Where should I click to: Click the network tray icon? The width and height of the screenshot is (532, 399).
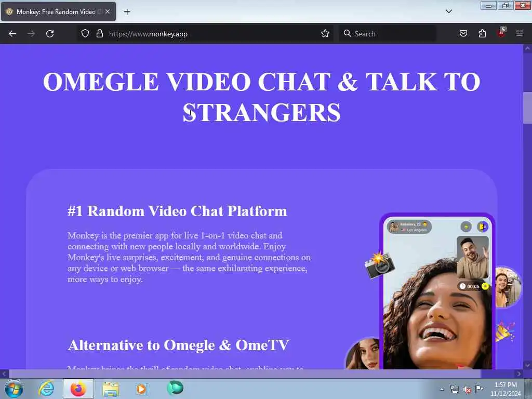pyautogui.click(x=454, y=389)
